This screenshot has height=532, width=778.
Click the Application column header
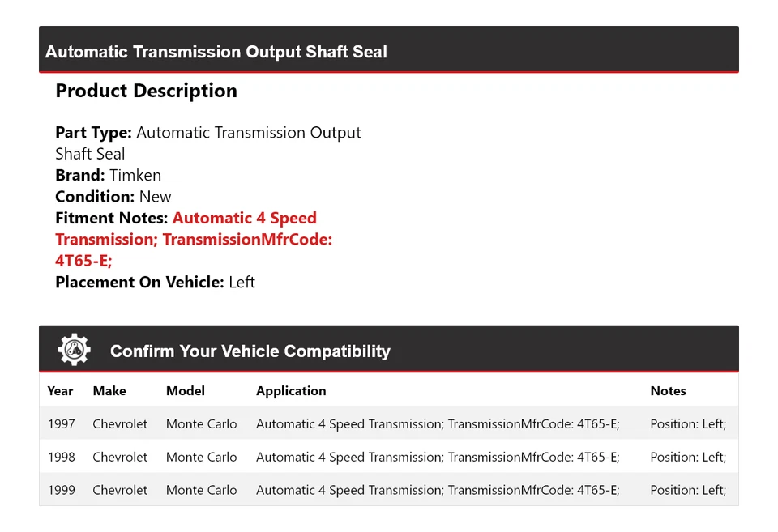[x=291, y=390]
